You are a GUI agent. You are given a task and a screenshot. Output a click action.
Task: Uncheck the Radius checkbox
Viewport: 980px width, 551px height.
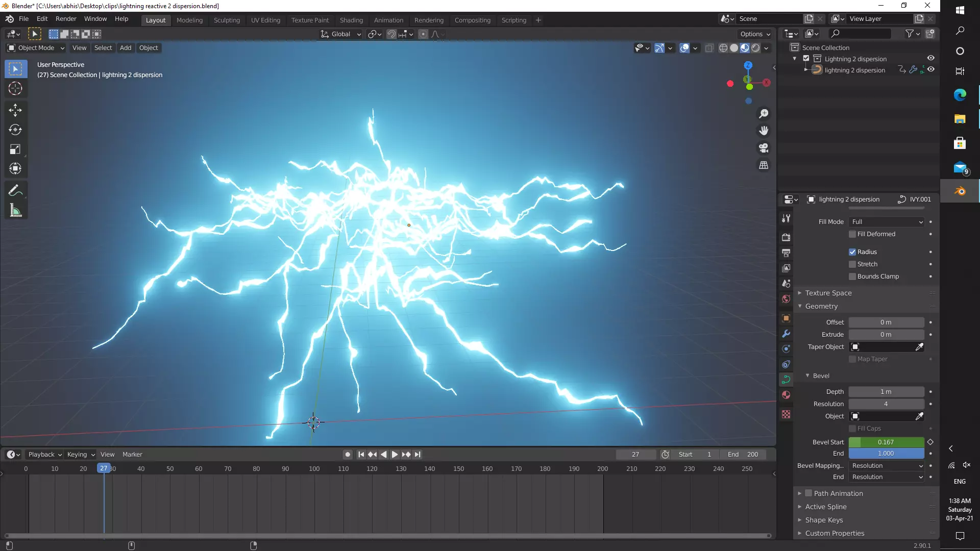tap(852, 252)
